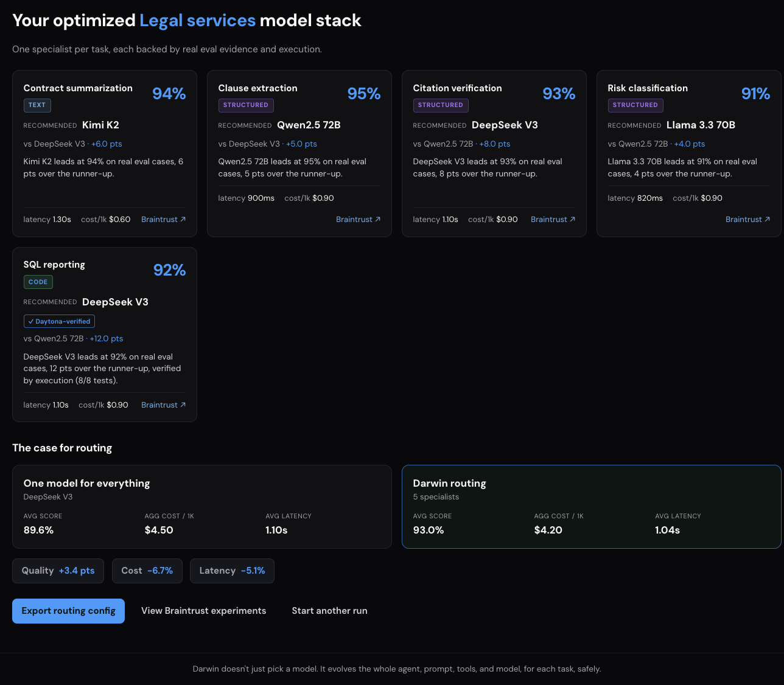Click the Darwin routing heading
This screenshot has width=784, height=685.
point(450,484)
